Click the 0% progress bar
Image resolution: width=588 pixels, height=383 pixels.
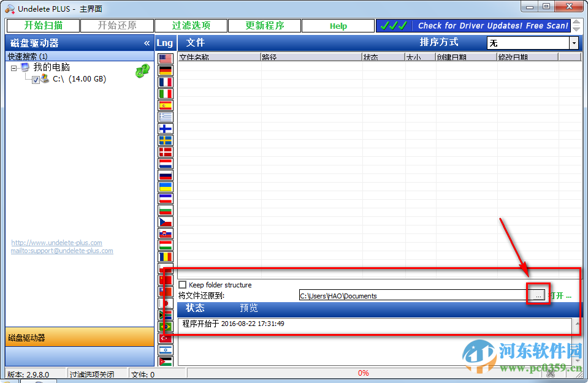click(363, 373)
